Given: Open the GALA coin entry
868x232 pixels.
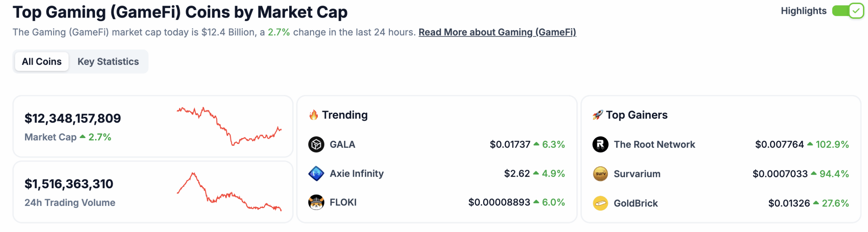Looking at the screenshot, I should pyautogui.click(x=342, y=144).
